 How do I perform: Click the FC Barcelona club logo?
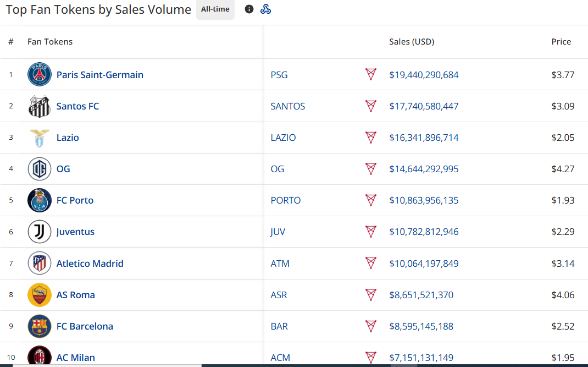[40, 326]
